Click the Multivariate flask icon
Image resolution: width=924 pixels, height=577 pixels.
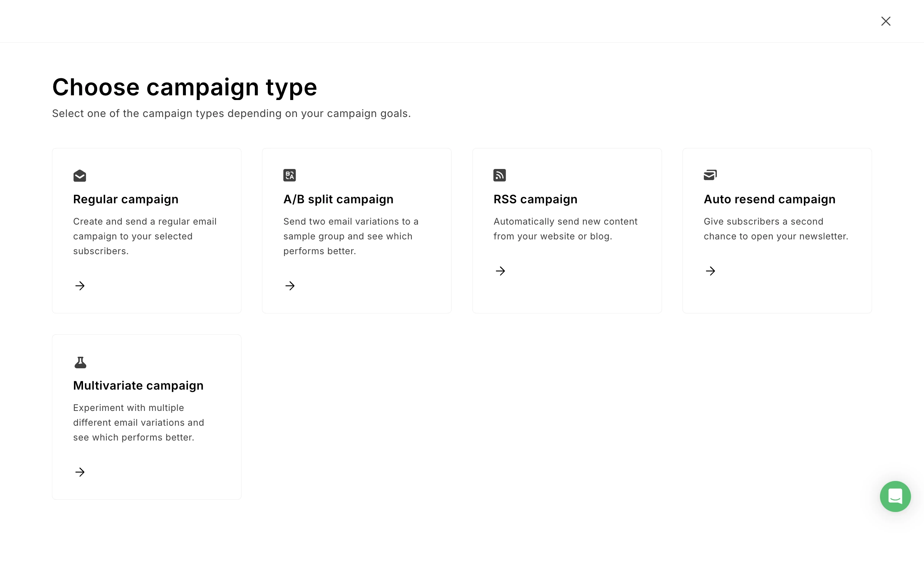[80, 362]
